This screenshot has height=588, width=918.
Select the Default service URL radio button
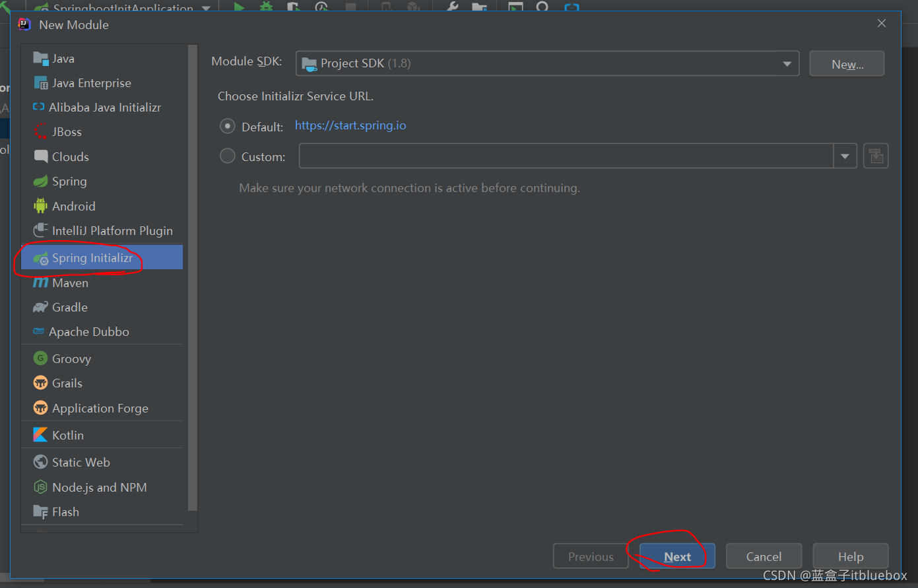(x=228, y=126)
